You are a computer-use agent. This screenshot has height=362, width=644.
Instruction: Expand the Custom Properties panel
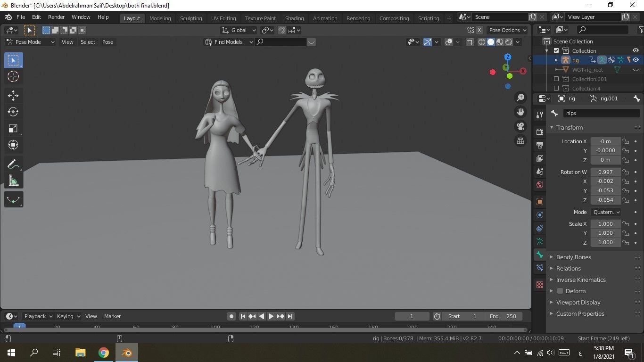pyautogui.click(x=580, y=314)
